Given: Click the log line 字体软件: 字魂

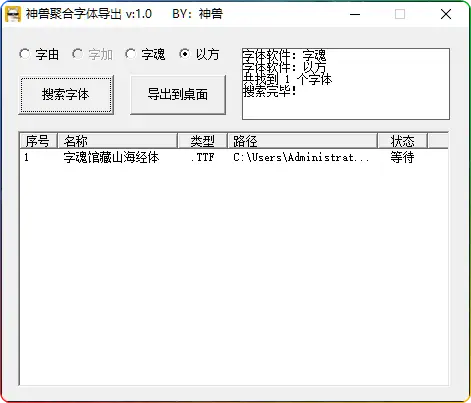Looking at the screenshot, I should (x=284, y=55).
